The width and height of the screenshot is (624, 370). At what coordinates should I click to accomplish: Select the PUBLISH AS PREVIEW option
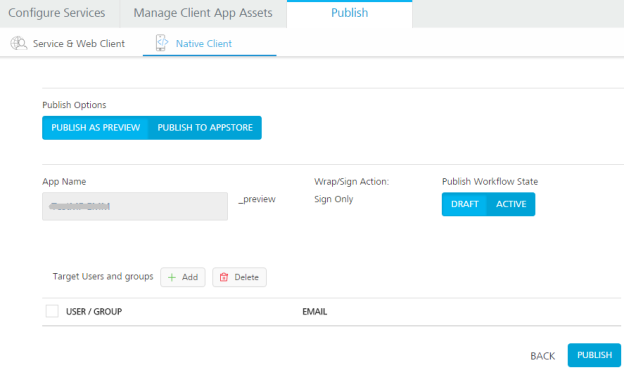click(96, 128)
